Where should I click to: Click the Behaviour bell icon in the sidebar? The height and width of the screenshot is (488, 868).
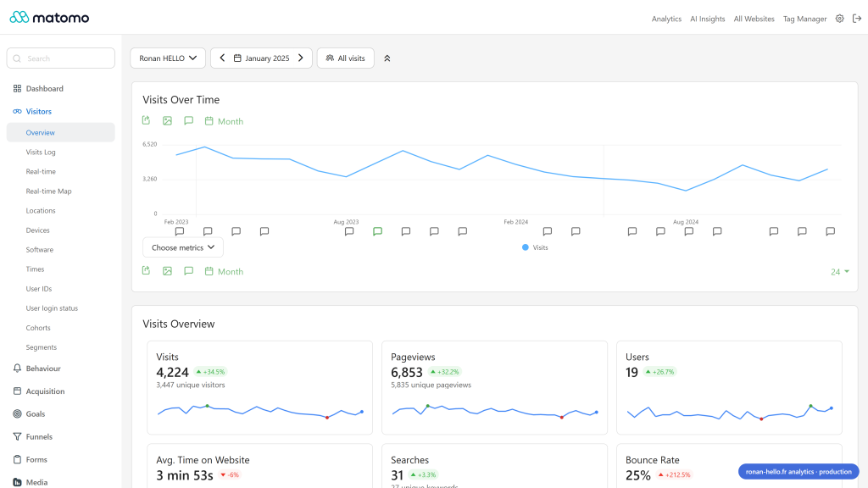coord(17,369)
